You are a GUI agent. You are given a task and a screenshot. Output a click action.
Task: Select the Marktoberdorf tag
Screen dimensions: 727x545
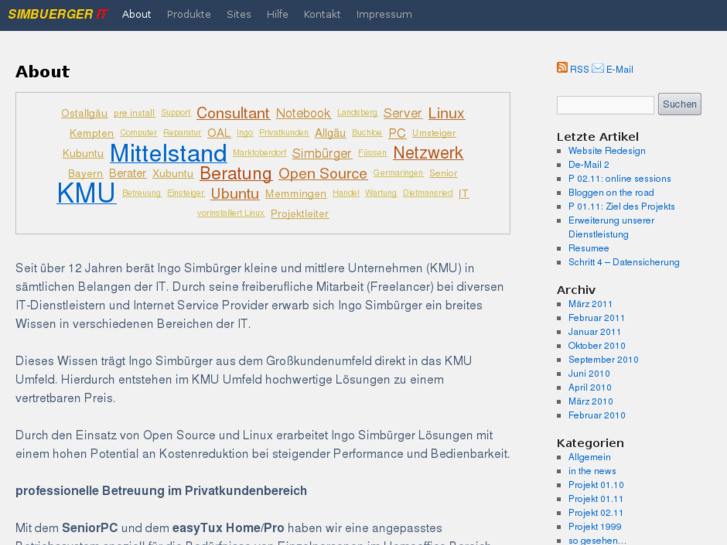259,153
